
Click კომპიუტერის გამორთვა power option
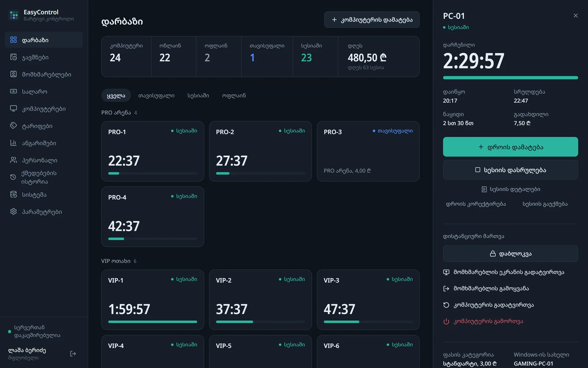pyautogui.click(x=483, y=321)
